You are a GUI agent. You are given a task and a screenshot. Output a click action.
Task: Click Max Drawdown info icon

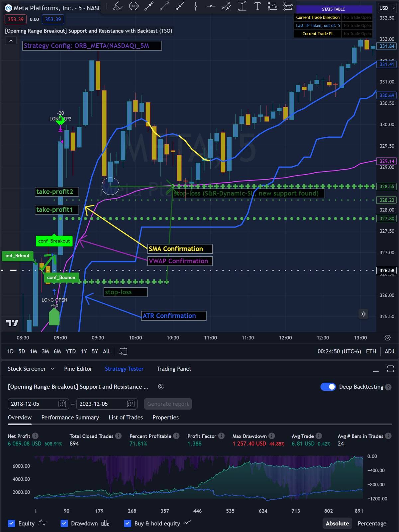coord(272,436)
